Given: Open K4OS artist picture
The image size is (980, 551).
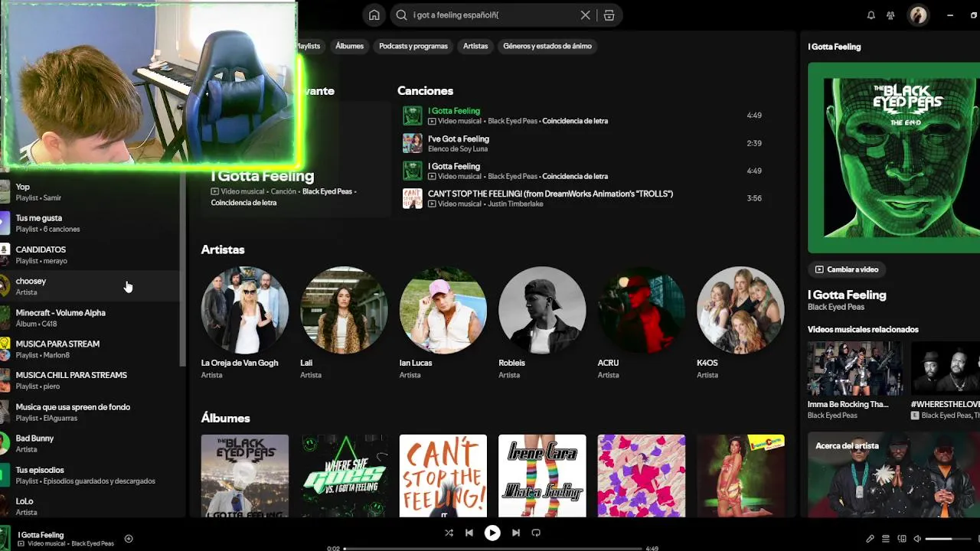Looking at the screenshot, I should pos(740,310).
